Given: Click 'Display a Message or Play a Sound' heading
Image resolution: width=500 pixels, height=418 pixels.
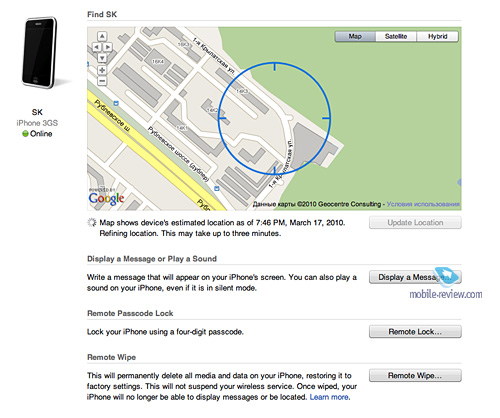Looking at the screenshot, I should 152,259.
